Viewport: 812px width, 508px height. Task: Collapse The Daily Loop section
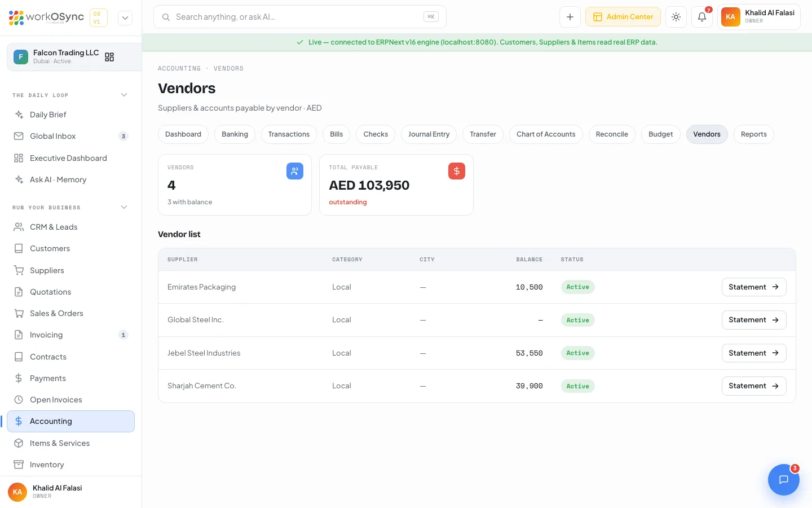click(x=124, y=95)
